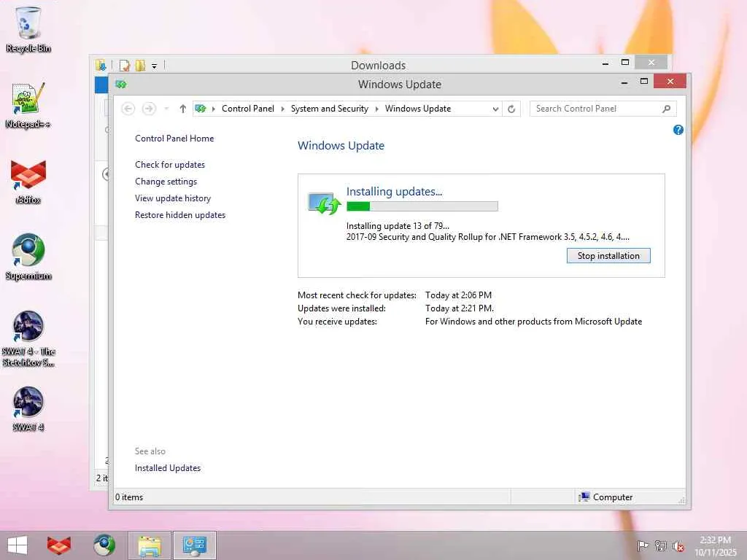Open the network tray icon
This screenshot has height=560, width=747.
coord(661,545)
